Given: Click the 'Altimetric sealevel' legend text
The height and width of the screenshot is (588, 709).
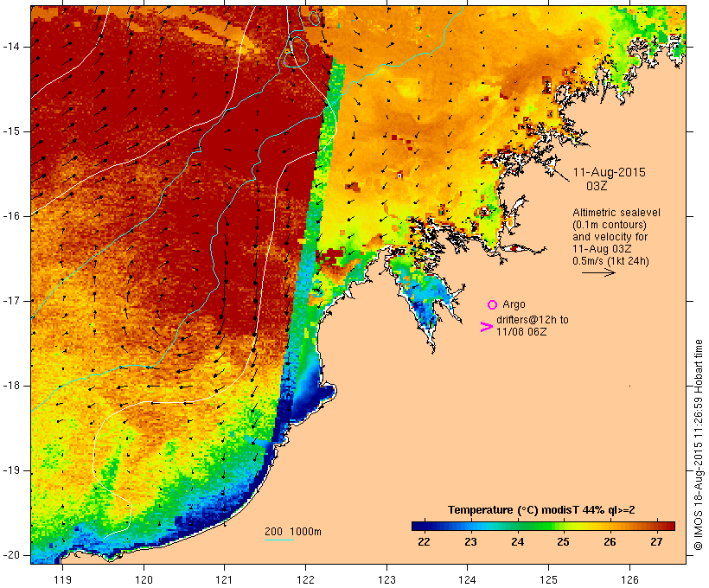Looking at the screenshot, I should click(616, 213).
